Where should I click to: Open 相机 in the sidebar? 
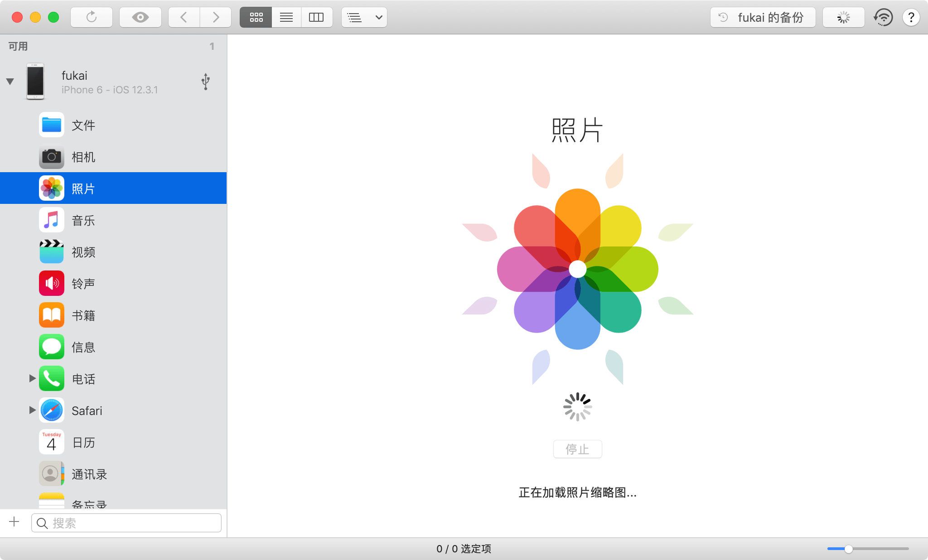(113, 156)
